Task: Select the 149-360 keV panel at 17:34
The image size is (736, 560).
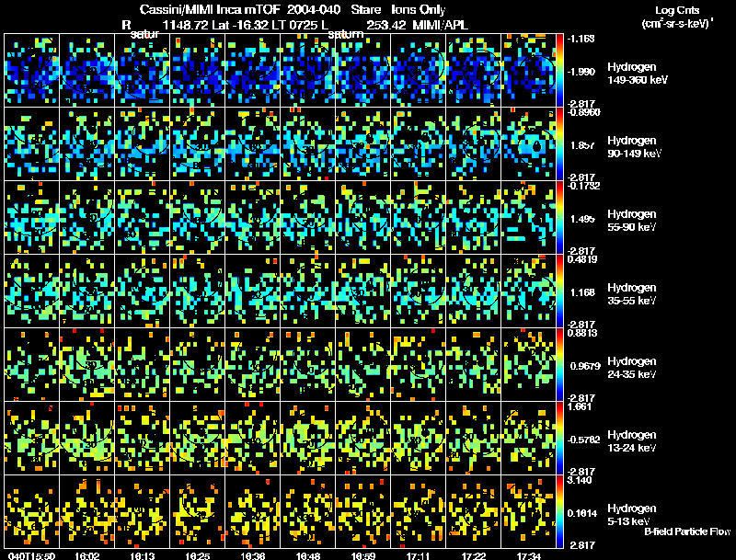Action: (528, 71)
